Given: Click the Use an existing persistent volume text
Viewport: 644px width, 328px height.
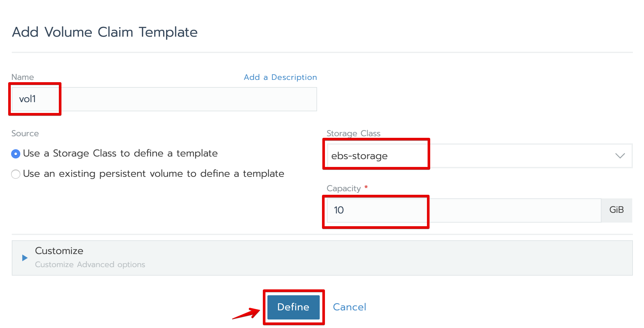Looking at the screenshot, I should click(x=154, y=174).
